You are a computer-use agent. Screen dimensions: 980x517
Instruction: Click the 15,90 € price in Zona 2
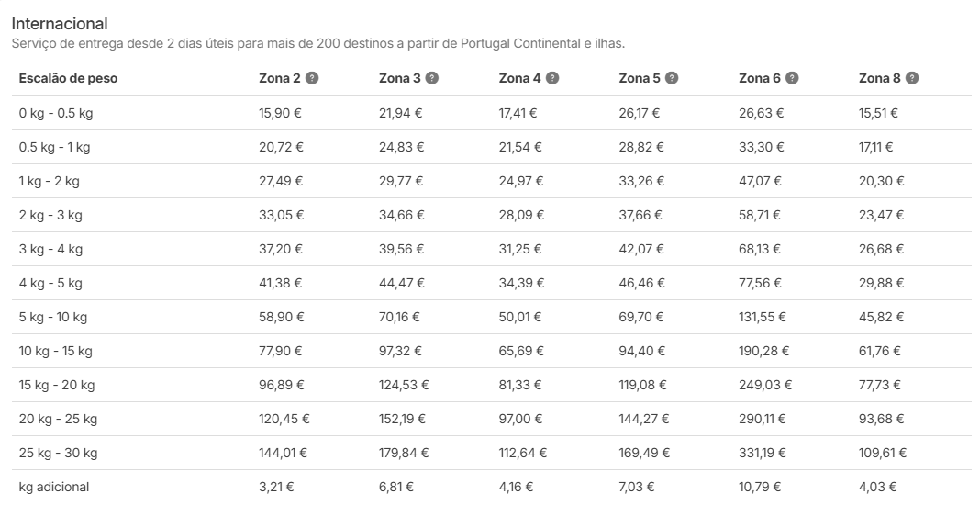pos(281,114)
